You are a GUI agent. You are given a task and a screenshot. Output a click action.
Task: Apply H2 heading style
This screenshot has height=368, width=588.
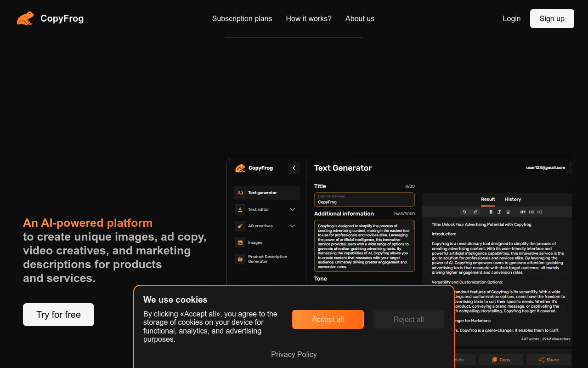coord(531,212)
